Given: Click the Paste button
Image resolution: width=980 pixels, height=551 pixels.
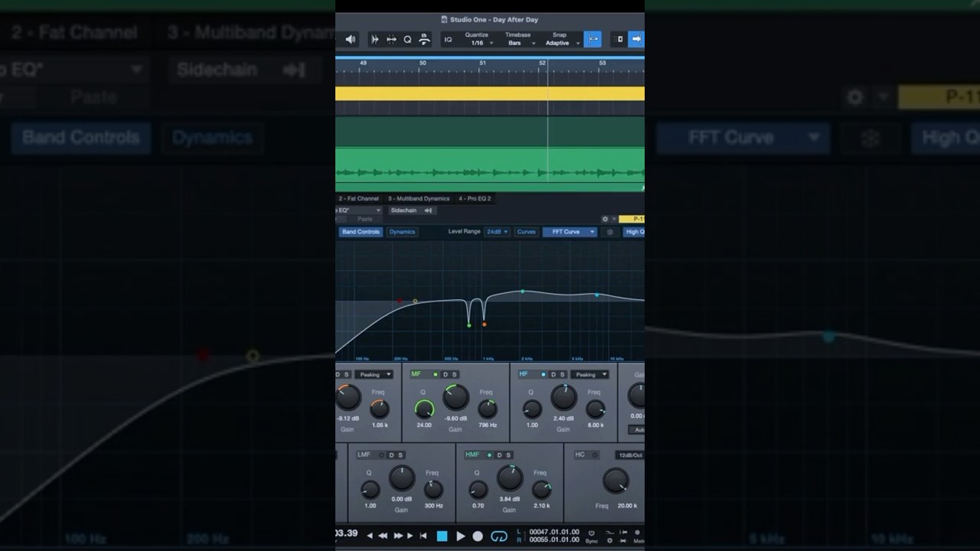Looking at the screenshot, I should [364, 219].
